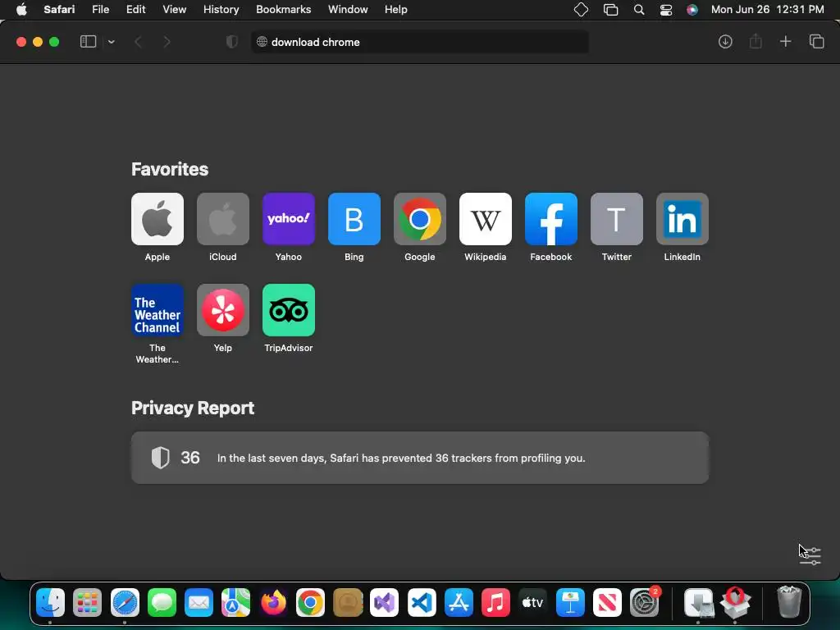Open the Twitter favorite

617,219
